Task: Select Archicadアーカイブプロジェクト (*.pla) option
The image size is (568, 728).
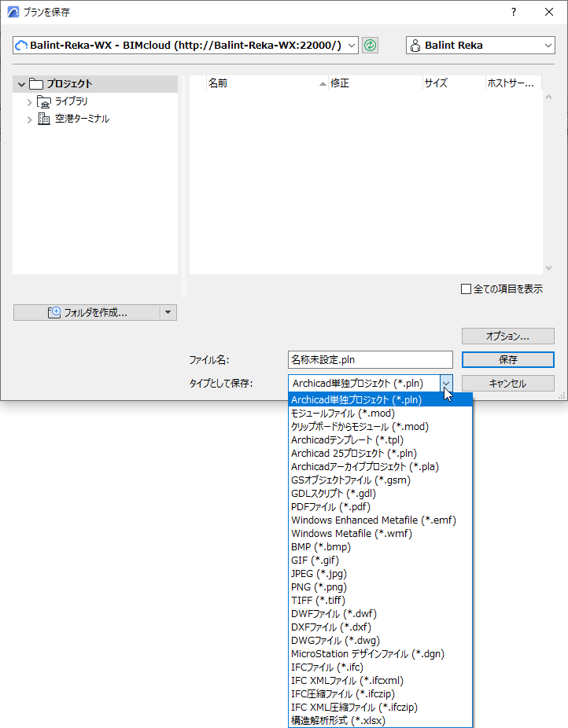Action: click(380, 467)
